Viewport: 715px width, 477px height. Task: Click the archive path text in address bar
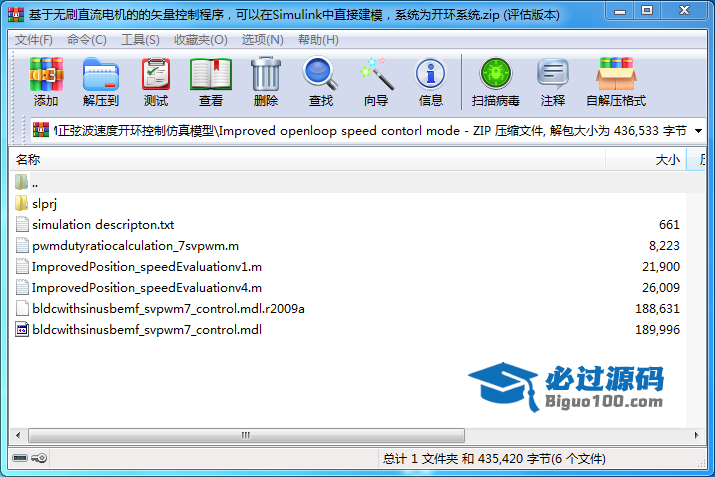[370, 131]
